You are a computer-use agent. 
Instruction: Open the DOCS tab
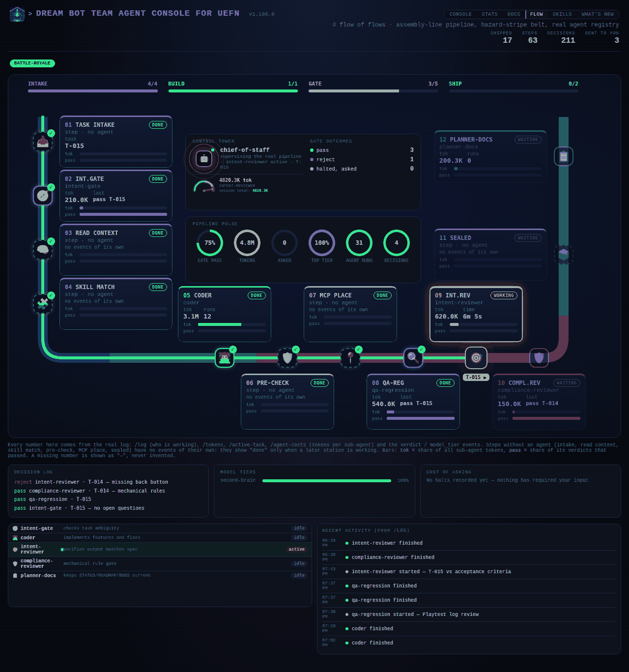(514, 14)
